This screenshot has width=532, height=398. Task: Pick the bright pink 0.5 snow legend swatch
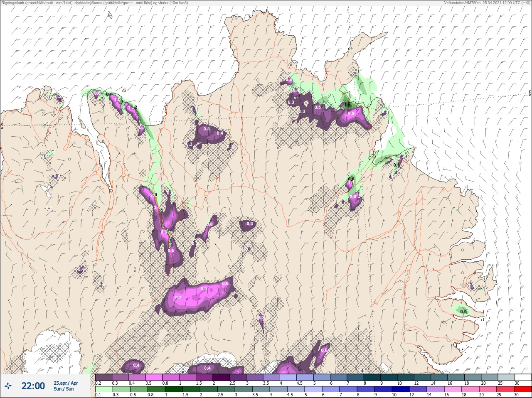pyautogui.click(x=154, y=377)
